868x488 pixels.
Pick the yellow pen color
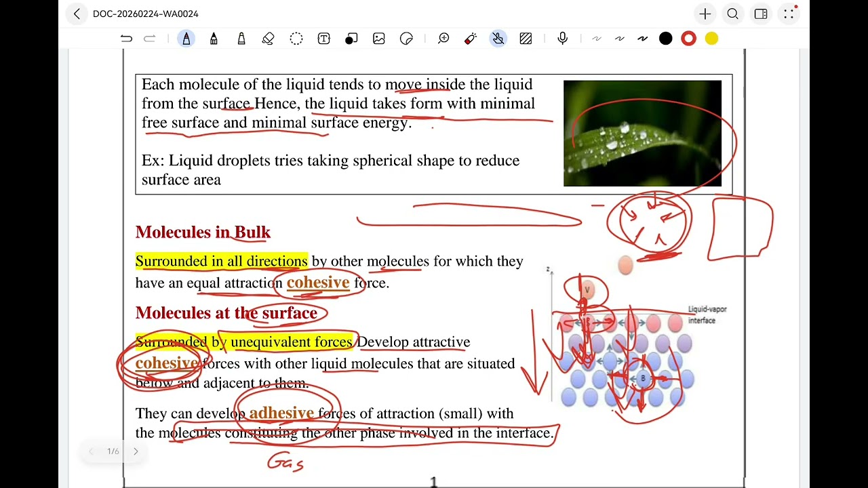[x=711, y=39]
